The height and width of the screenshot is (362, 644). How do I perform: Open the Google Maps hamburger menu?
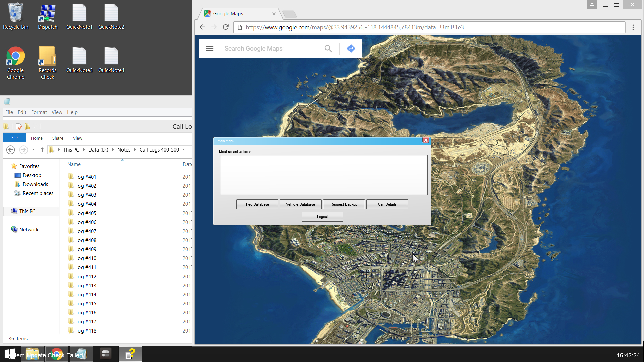click(210, 49)
